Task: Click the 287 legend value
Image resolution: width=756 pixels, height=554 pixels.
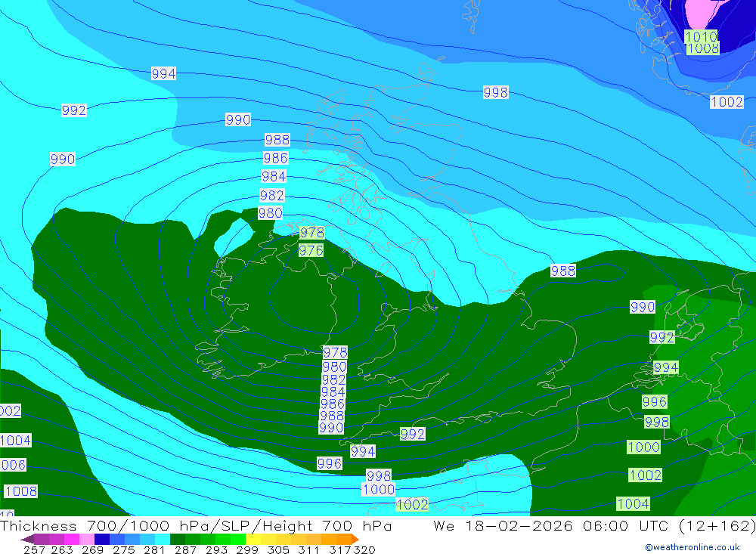Action: click(x=186, y=549)
